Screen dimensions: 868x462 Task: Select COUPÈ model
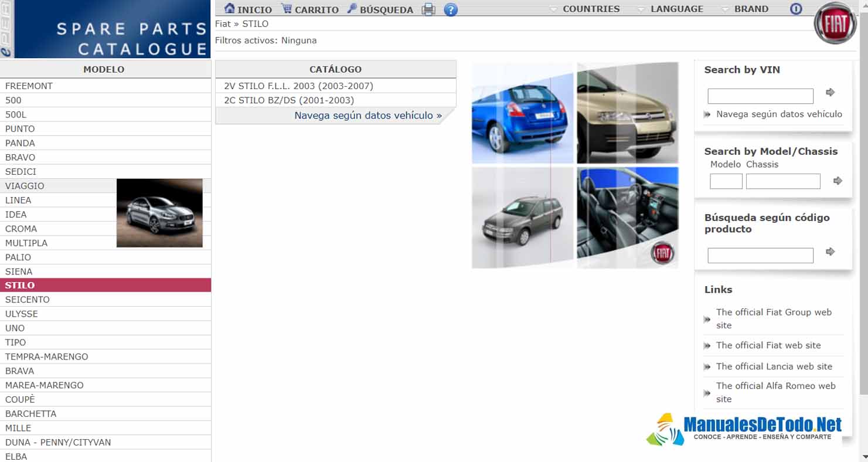105,399
